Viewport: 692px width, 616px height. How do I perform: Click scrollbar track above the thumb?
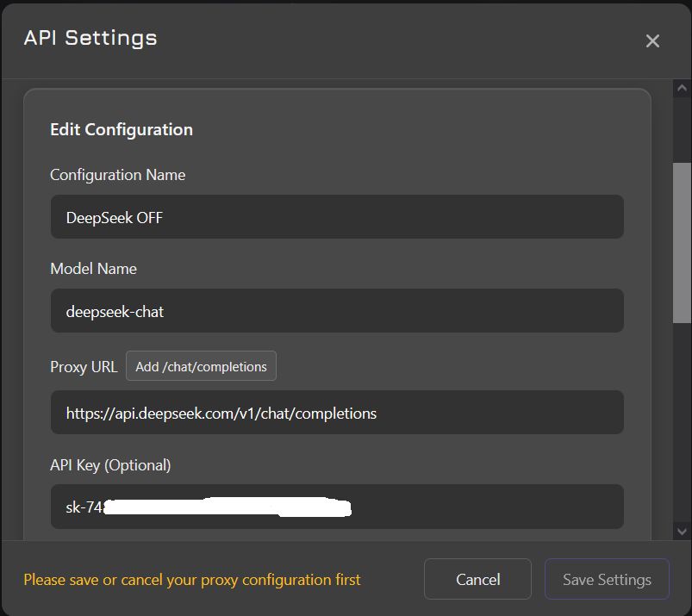682,129
